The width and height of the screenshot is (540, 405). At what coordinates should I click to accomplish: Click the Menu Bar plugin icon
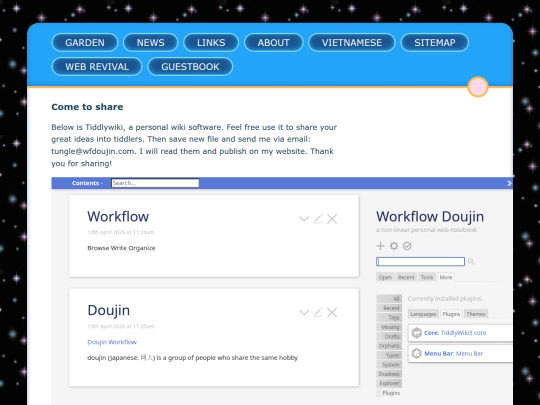pos(417,353)
